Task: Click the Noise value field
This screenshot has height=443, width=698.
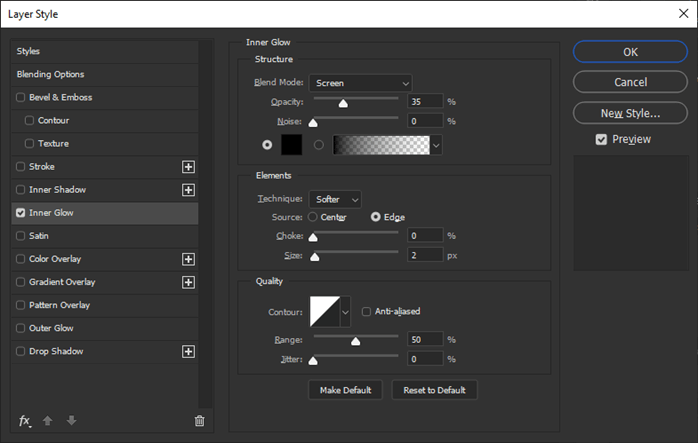Action: (425, 121)
